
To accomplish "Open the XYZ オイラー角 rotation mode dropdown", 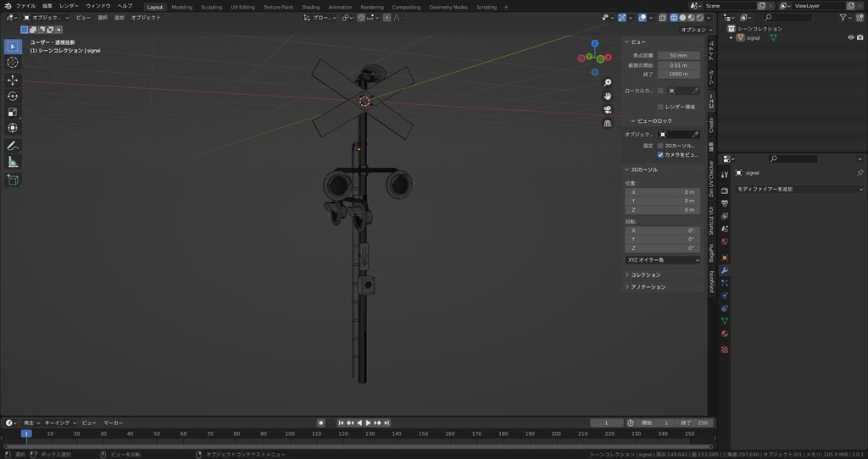I will point(663,260).
